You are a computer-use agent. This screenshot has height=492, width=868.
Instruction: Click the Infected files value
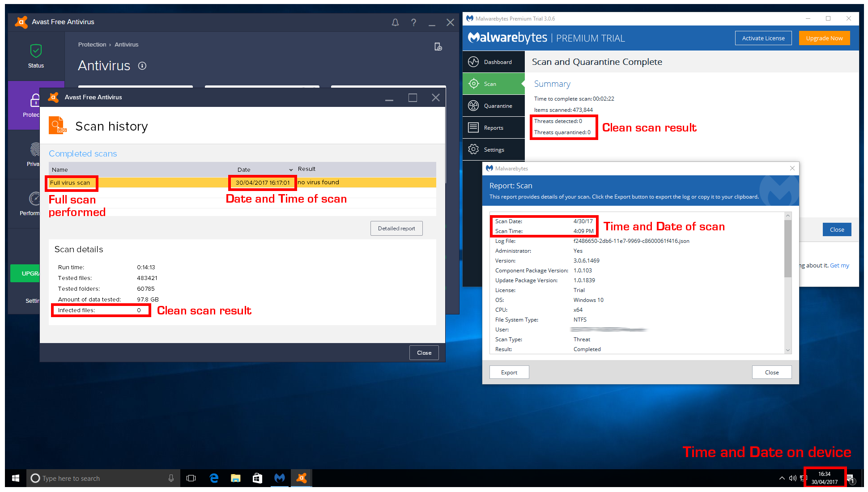coord(139,310)
